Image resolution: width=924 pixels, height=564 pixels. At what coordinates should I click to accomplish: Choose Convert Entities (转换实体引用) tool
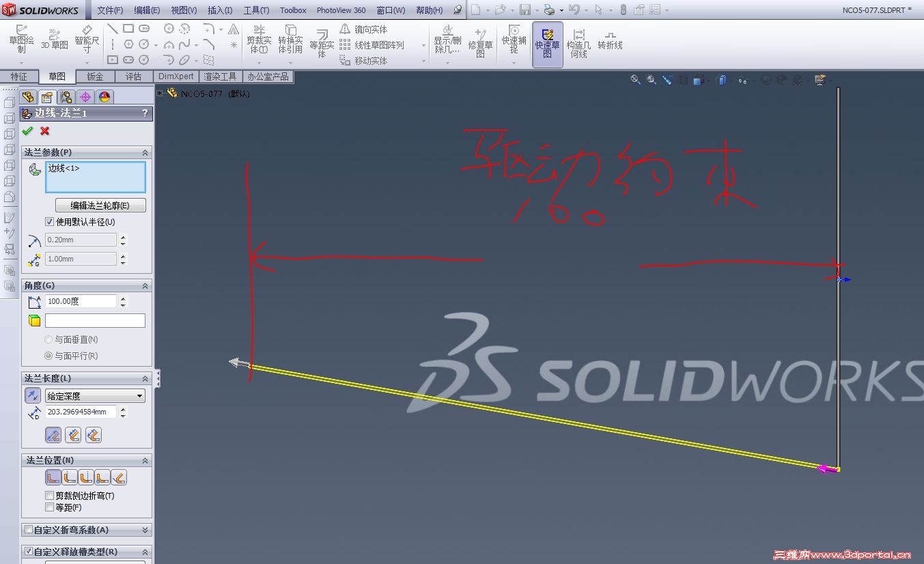(290, 40)
